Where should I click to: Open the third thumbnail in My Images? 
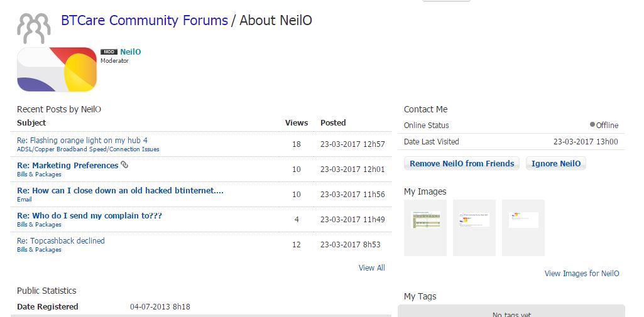click(523, 228)
